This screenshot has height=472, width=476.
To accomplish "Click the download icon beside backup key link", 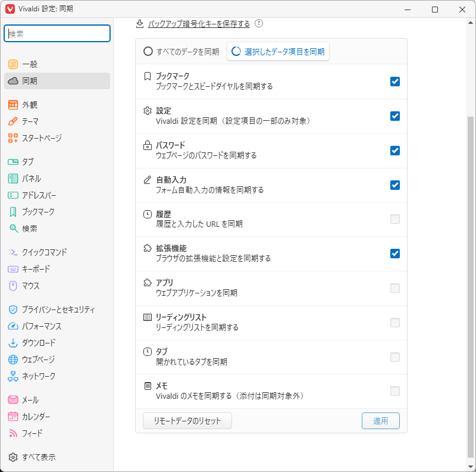I will pyautogui.click(x=140, y=24).
